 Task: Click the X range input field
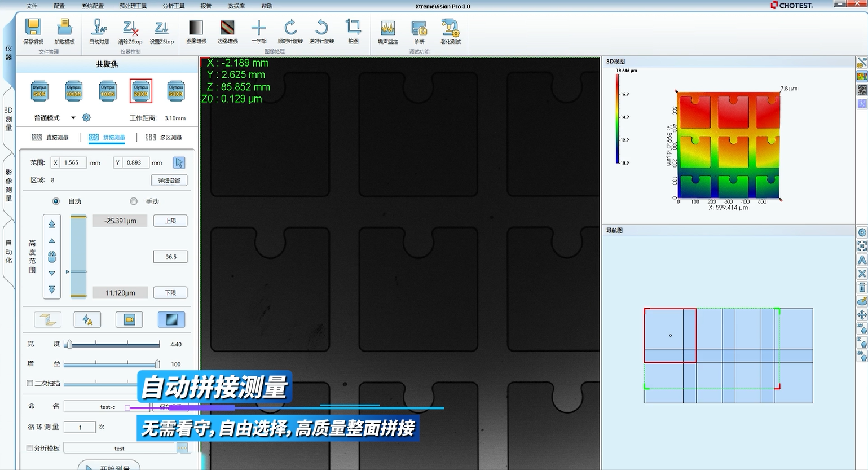click(73, 162)
